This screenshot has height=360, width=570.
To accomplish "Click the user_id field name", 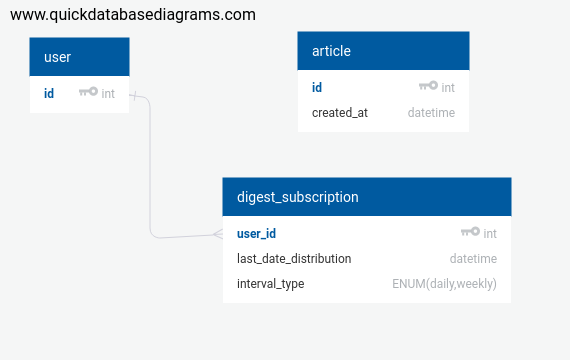I will click(x=256, y=233).
